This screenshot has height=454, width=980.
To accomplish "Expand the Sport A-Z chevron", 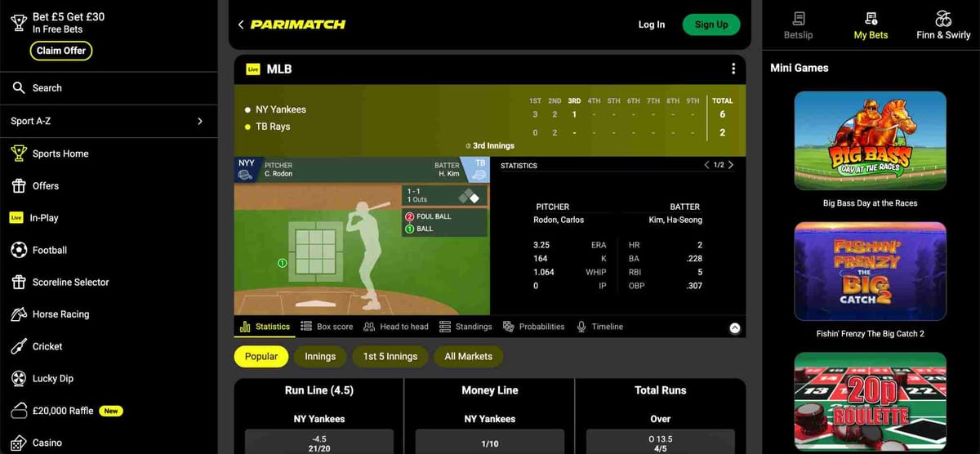I will pyautogui.click(x=200, y=121).
